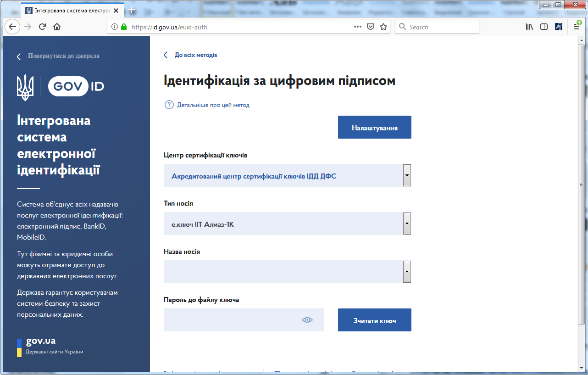
Task: Click label 'Тип носія'
Action: point(178,204)
